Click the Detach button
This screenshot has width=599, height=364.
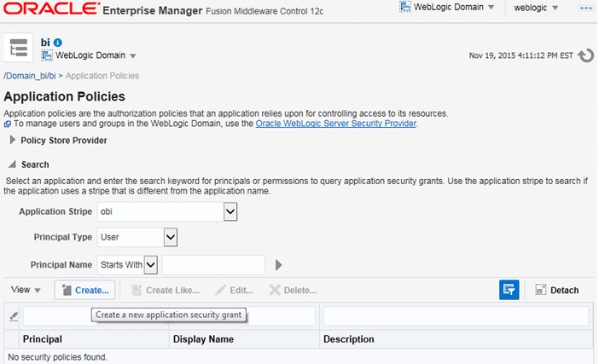pyautogui.click(x=556, y=291)
